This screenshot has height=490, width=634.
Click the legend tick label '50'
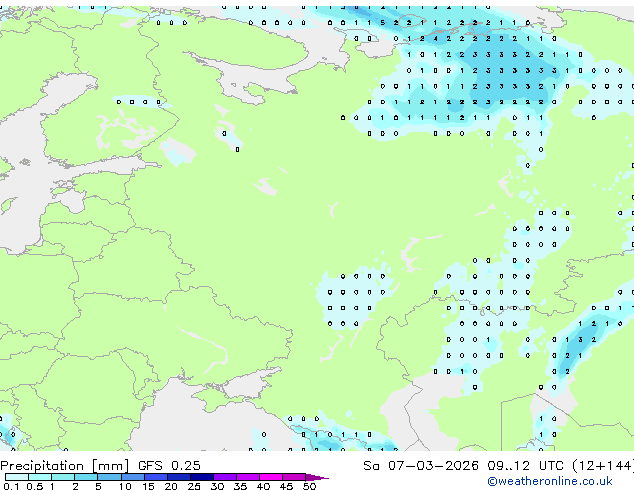309,486
